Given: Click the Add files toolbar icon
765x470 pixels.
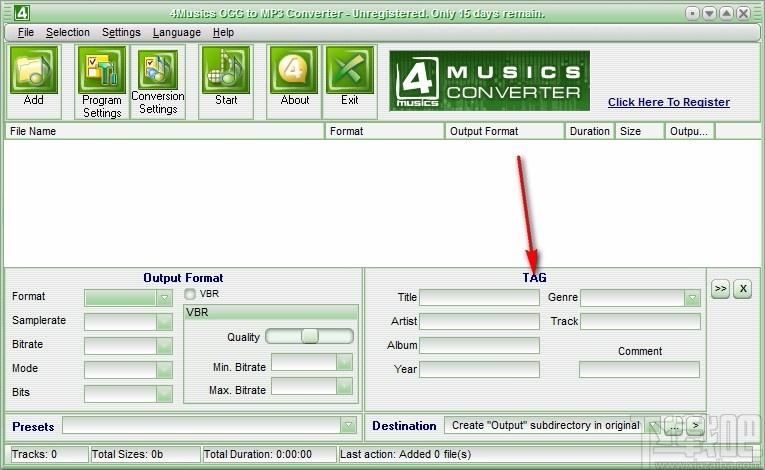Looking at the screenshot, I should [34, 70].
